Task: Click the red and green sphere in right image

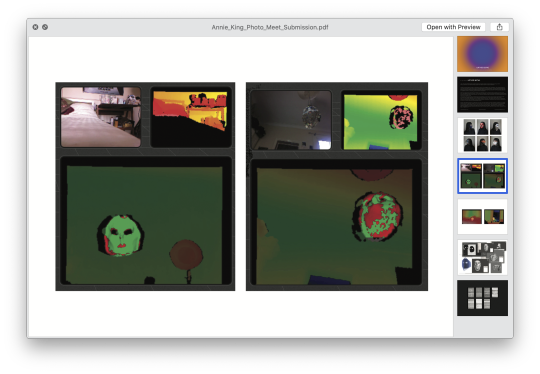Action: click(378, 217)
